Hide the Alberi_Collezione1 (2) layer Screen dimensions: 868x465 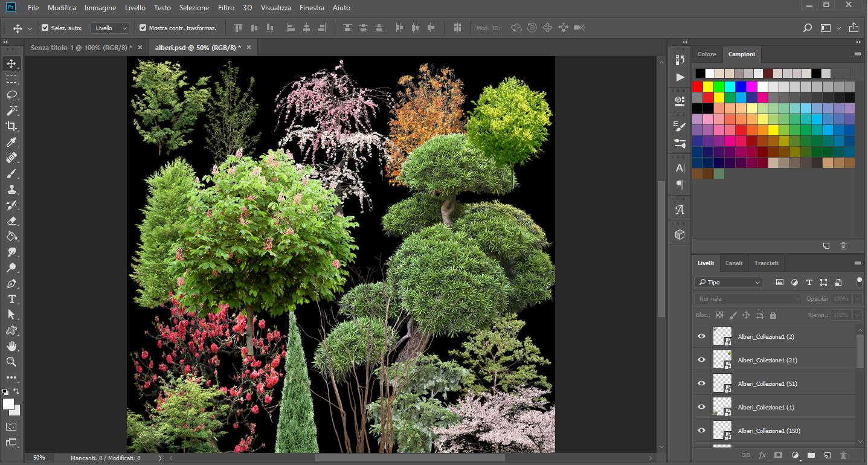[x=701, y=336]
